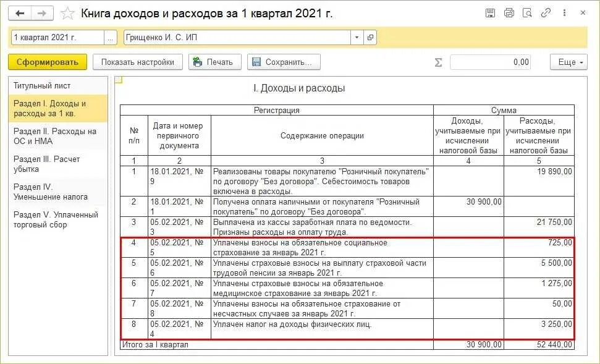The height and width of the screenshot is (364, 600).
Task: Click the period field '1 квартал 2021 г.'
Action: coord(58,38)
